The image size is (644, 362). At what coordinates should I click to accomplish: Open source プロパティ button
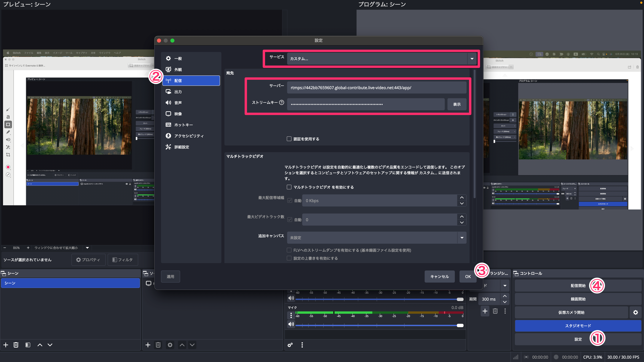pyautogui.click(x=89, y=260)
